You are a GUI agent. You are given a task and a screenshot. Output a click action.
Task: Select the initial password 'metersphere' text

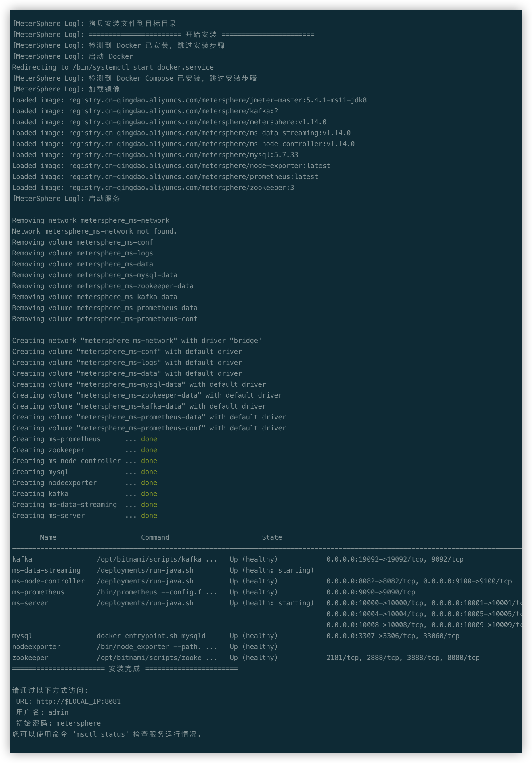(79, 724)
